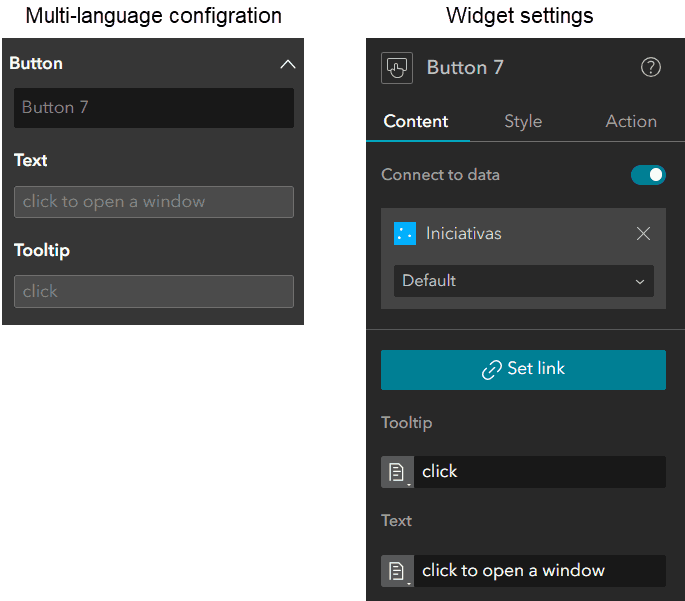The image size is (685, 601).
Task: Open the Default view dropdown
Action: (x=524, y=281)
